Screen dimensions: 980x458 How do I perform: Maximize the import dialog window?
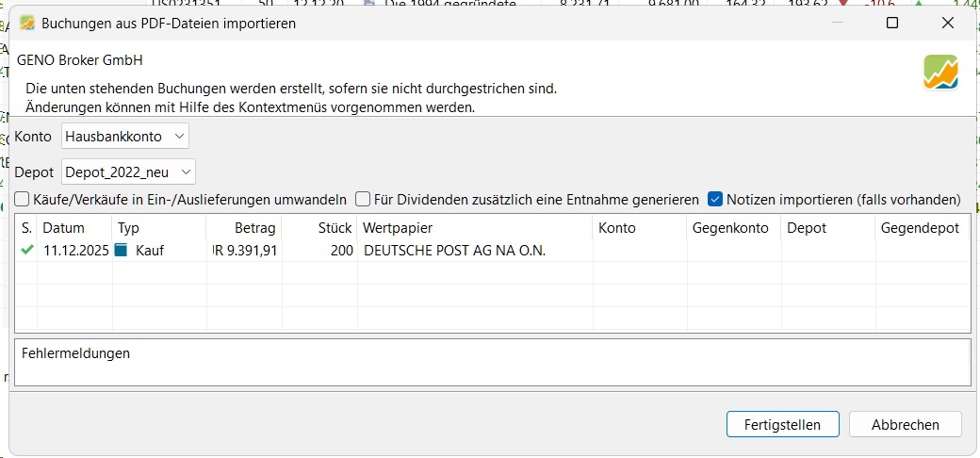(x=892, y=23)
